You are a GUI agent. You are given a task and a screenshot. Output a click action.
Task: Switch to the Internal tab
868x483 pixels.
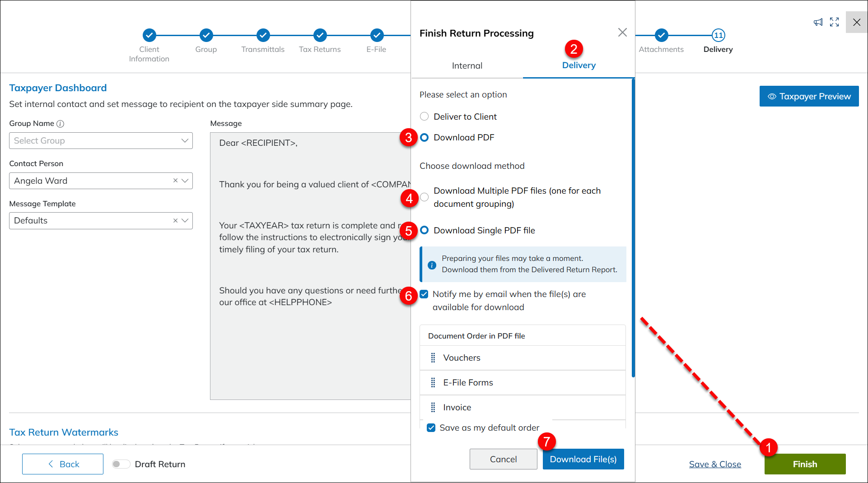[467, 66]
